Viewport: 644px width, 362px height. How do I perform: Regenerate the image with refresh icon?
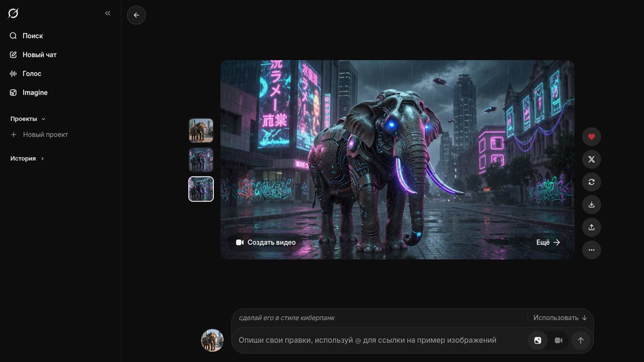[591, 182]
